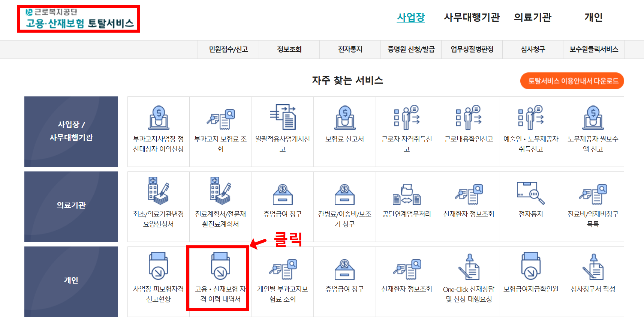The height and width of the screenshot is (323, 644).
Task: Switch to 사무대행기관 top tab
Action: [472, 17]
